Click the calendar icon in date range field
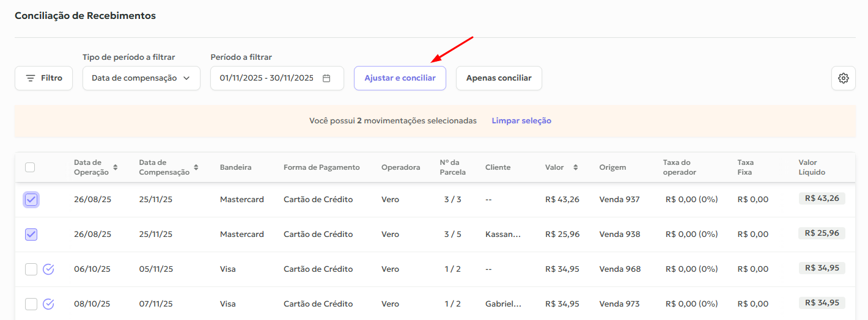The height and width of the screenshot is (320, 868). point(326,78)
